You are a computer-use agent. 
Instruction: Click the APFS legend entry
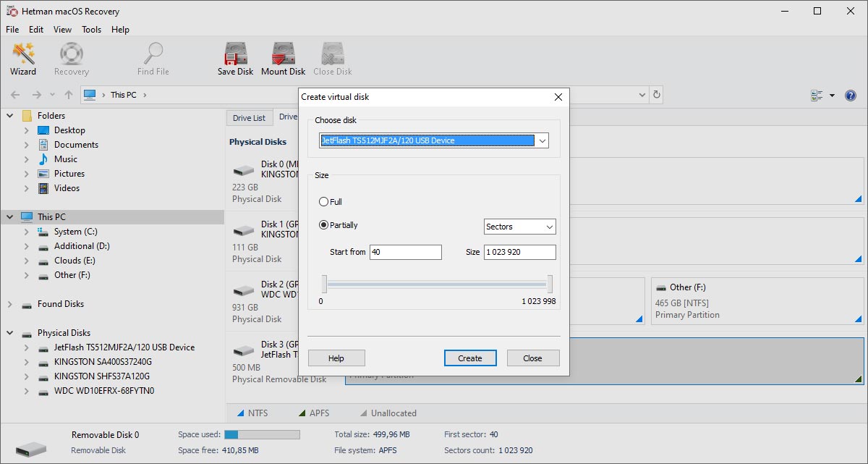(x=313, y=413)
